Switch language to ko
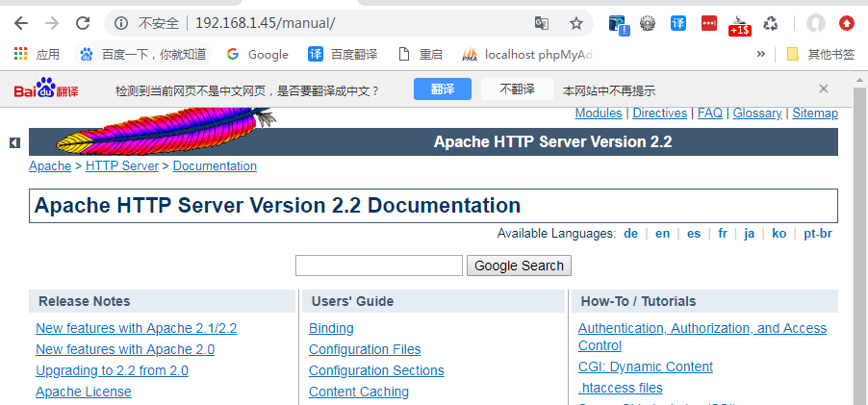The width and height of the screenshot is (868, 405). tap(779, 234)
